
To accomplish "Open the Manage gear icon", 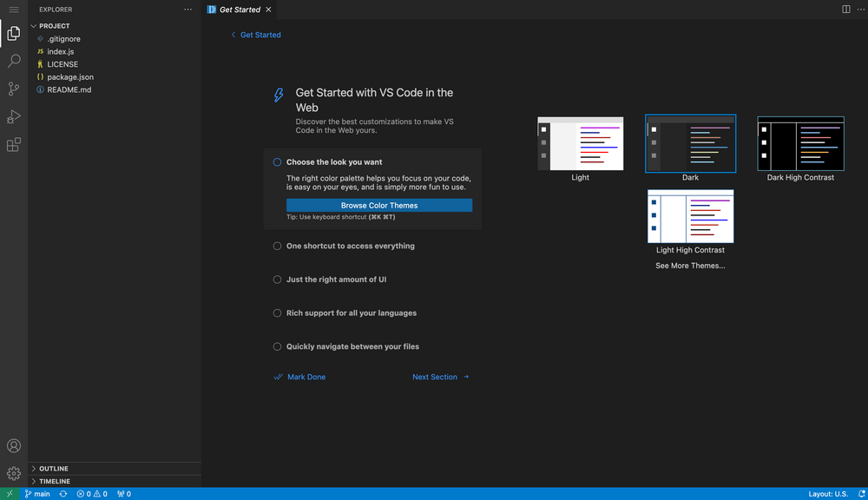I will click(13, 473).
